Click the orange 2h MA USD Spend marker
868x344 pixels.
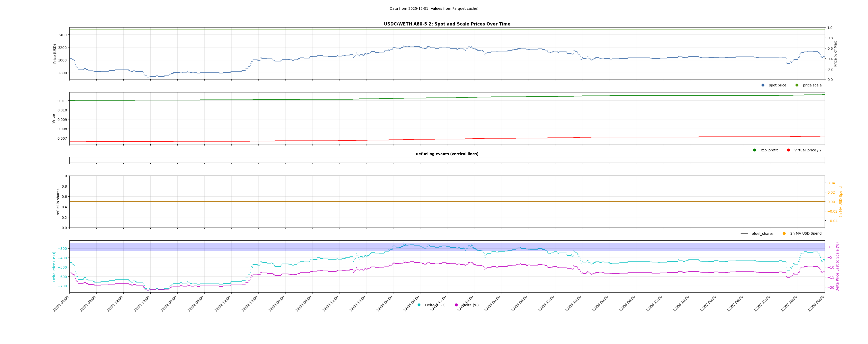(784, 234)
